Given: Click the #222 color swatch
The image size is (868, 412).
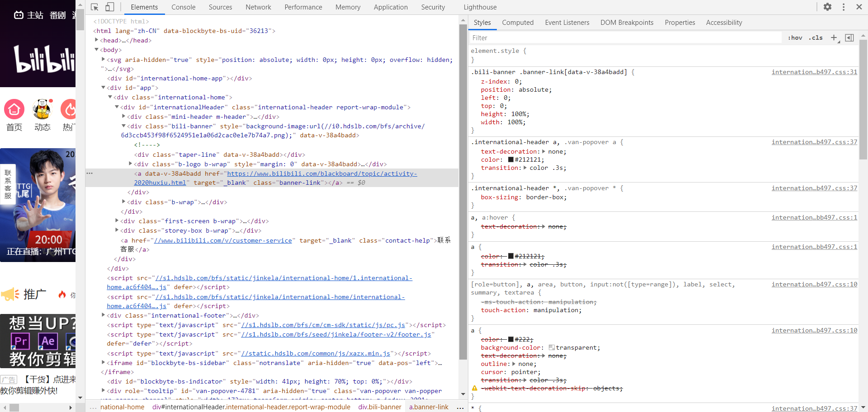Looking at the screenshot, I should click(511, 340).
